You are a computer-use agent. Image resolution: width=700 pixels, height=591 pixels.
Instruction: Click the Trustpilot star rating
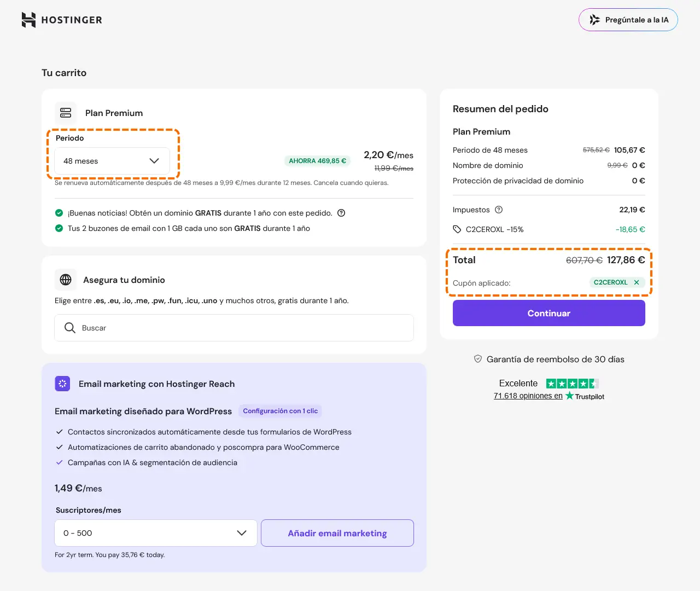(573, 384)
